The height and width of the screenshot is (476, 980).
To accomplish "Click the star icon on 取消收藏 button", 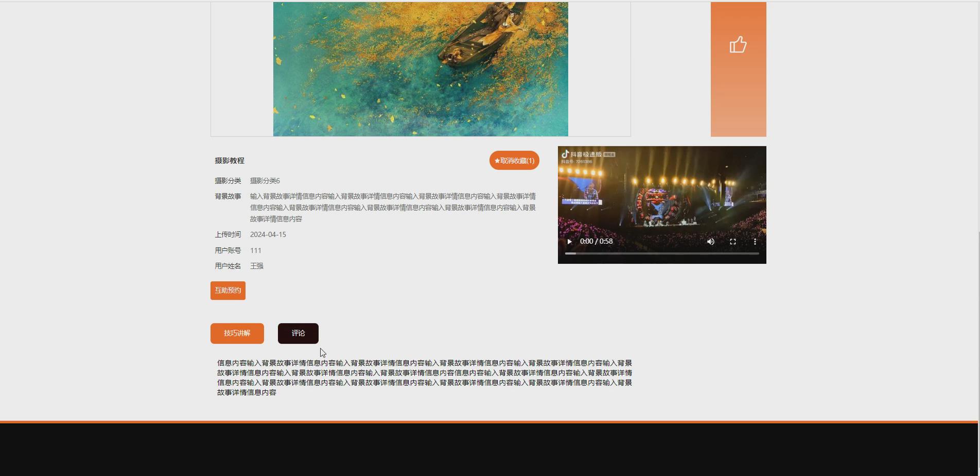I will coord(497,160).
